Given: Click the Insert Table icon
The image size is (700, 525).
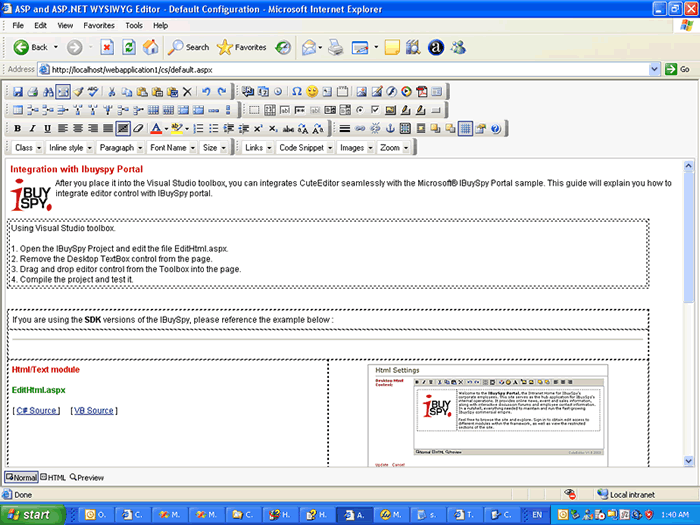Looking at the screenshot, I should tap(18, 110).
